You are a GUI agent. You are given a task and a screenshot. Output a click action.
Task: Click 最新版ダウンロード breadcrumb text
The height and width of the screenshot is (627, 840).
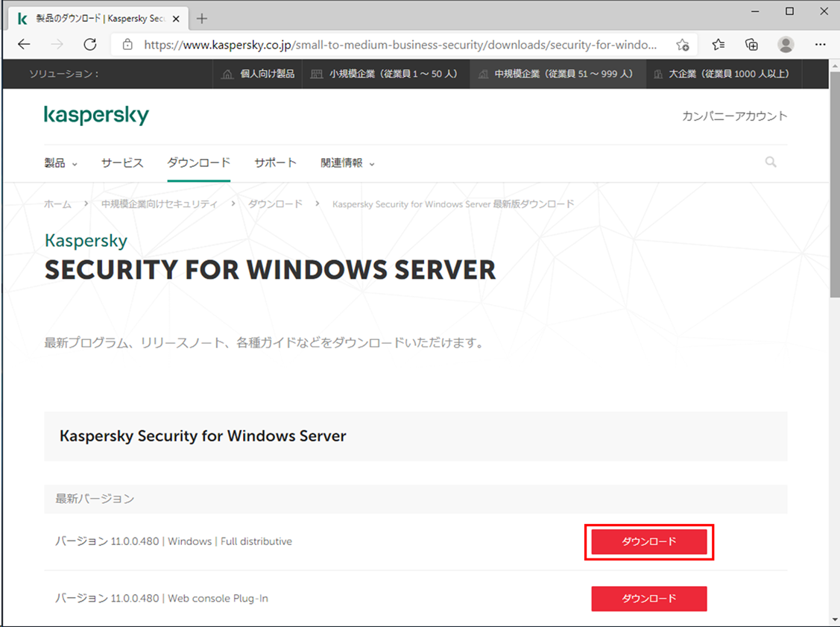[x=534, y=204]
